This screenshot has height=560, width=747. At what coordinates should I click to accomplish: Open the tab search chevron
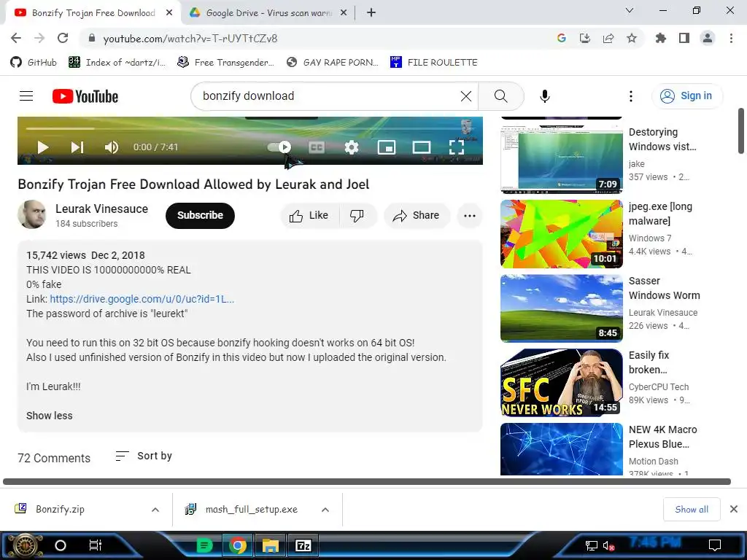pos(630,10)
